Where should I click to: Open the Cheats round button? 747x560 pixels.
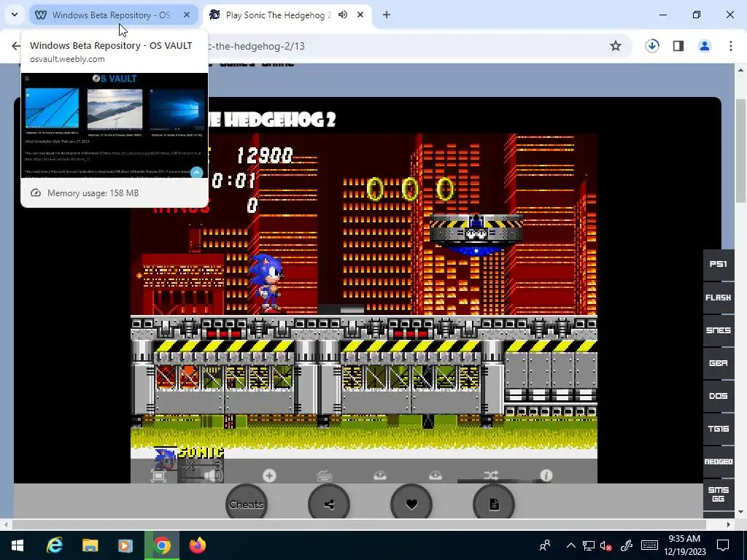(247, 505)
